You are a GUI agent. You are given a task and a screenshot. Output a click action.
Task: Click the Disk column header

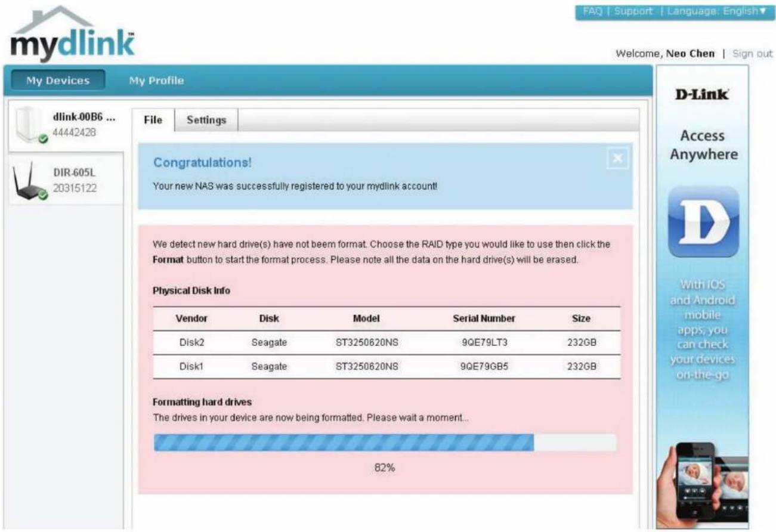tap(269, 318)
